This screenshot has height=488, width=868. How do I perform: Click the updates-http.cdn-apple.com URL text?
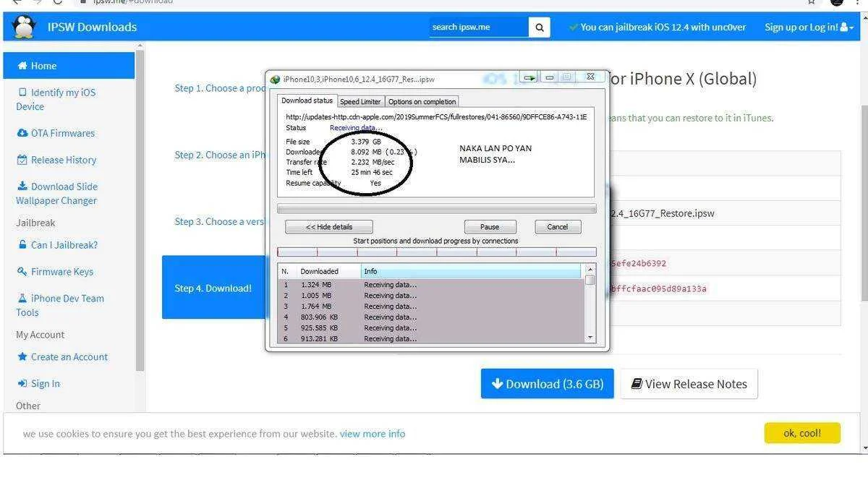(x=436, y=116)
